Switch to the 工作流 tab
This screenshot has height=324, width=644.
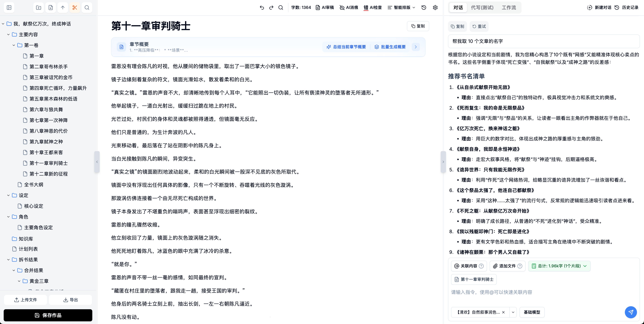click(508, 8)
